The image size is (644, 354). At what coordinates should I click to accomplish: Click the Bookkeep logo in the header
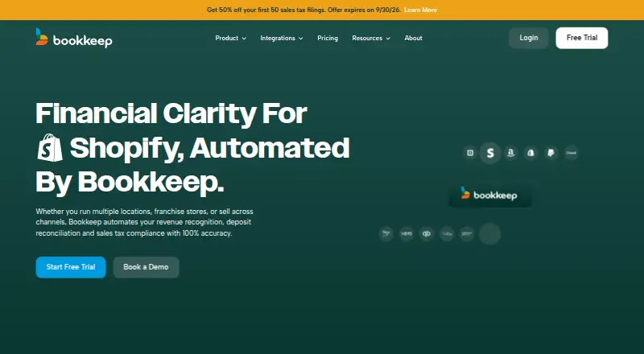click(x=74, y=38)
